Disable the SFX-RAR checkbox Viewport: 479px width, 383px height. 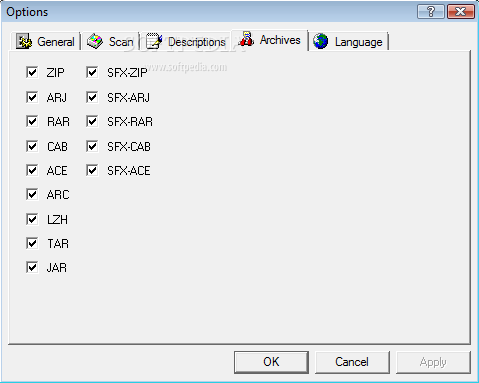tap(92, 121)
